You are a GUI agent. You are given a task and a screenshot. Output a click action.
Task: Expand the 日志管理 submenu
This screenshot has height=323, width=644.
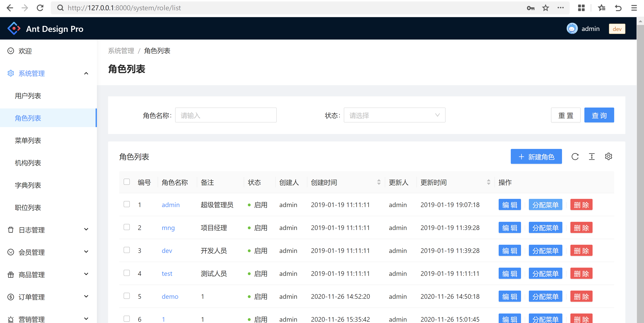pos(86,229)
